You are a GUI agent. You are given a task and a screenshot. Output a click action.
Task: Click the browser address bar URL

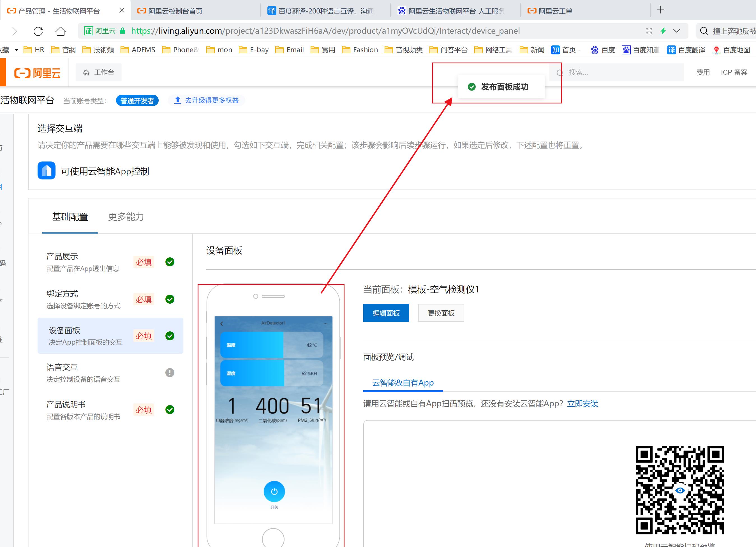325,31
